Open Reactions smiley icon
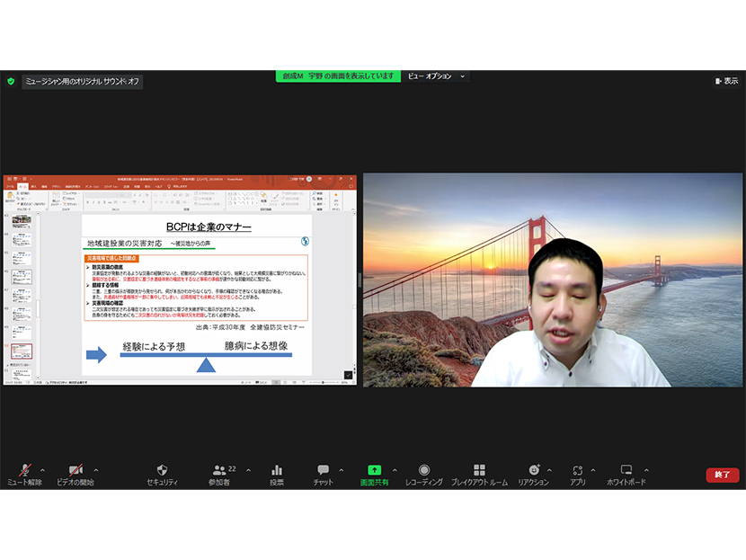The image size is (746, 560). tap(533, 471)
